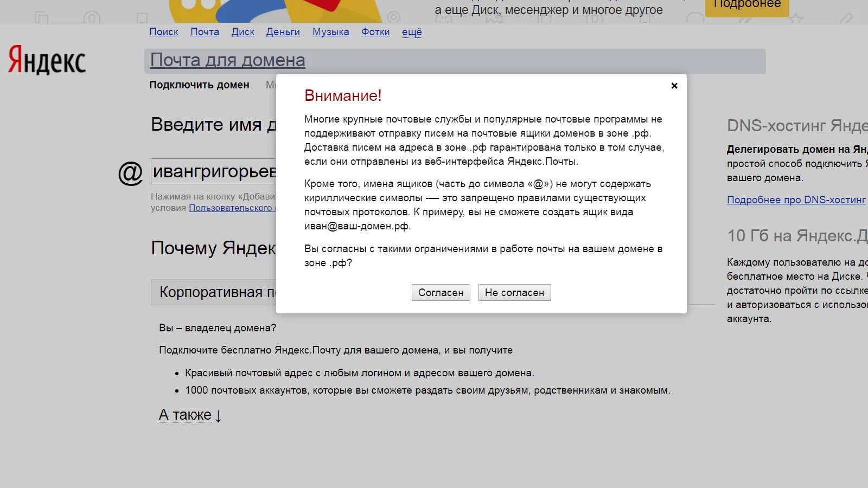Viewport: 868px width, 488px height.
Task: Click the Подробнее button in top banner
Action: tap(747, 5)
